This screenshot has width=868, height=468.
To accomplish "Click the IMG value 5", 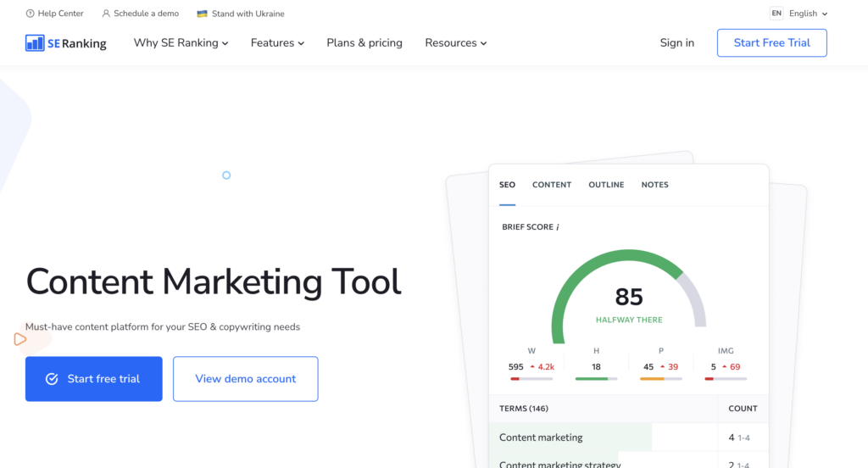I will [714, 366].
